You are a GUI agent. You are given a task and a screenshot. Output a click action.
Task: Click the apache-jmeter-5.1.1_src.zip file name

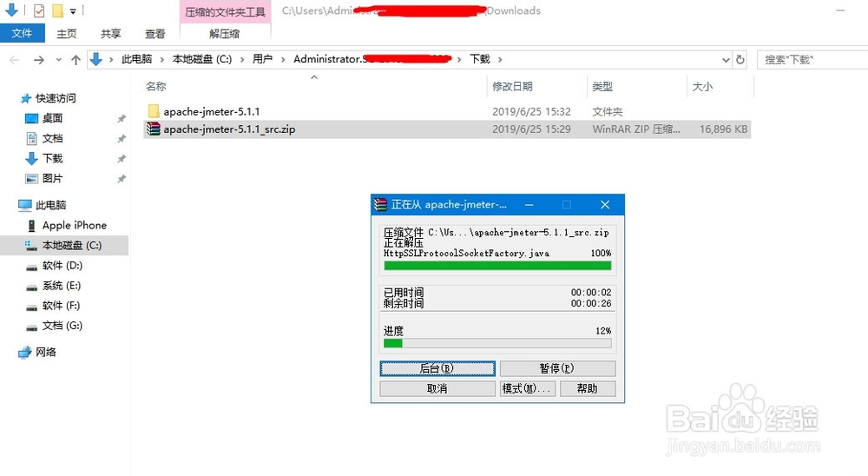pyautogui.click(x=229, y=129)
